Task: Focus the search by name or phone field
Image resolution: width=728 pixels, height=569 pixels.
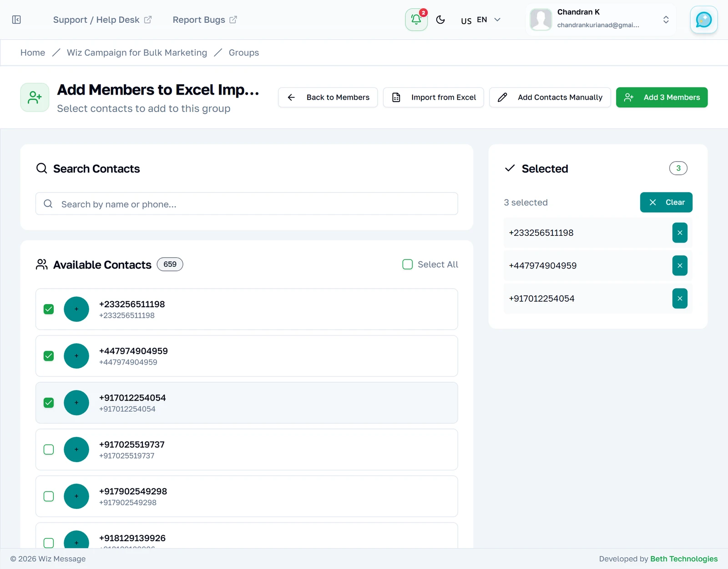Action: coord(247,203)
